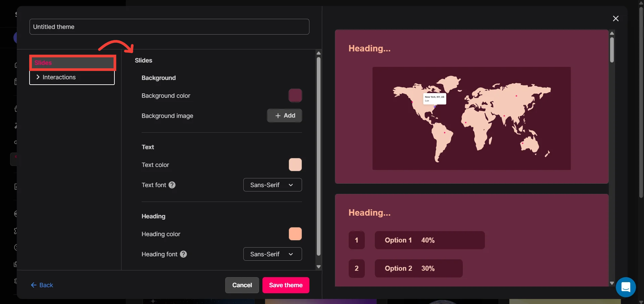Viewport: 644px width, 304px height.
Task: Select the Slides tab in sidebar
Action: click(x=72, y=63)
